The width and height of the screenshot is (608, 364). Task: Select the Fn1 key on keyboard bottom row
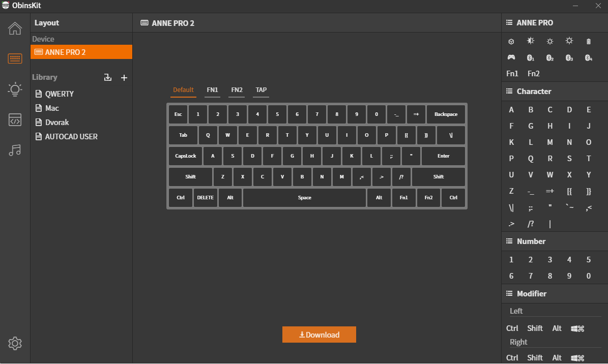pos(403,198)
